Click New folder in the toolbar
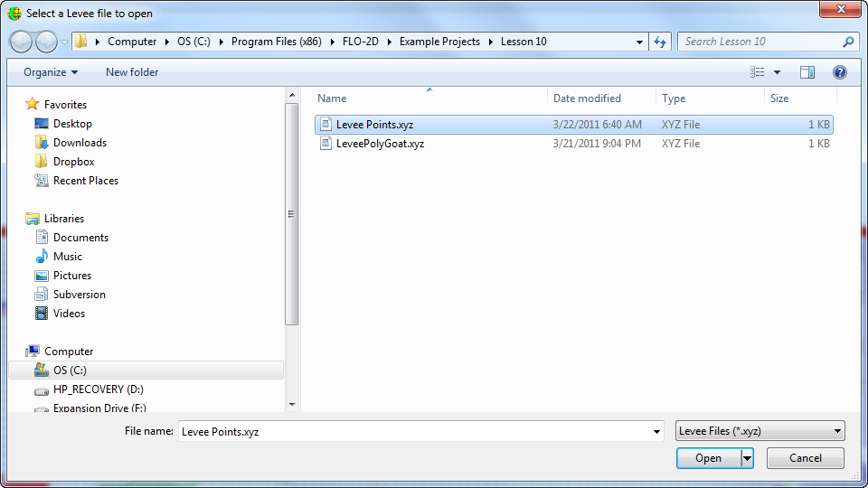This screenshot has height=488, width=868. click(132, 72)
